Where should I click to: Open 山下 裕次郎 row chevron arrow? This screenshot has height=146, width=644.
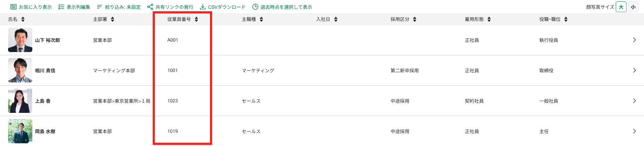[x=635, y=40]
